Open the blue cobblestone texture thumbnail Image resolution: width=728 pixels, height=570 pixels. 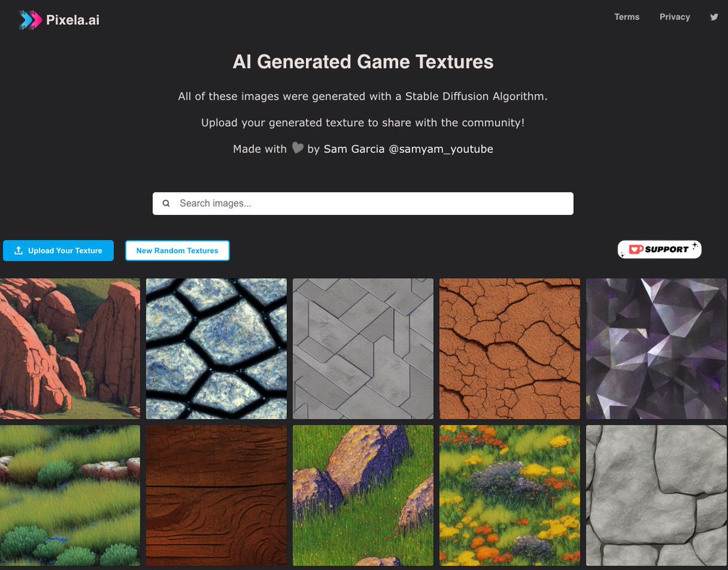click(217, 349)
